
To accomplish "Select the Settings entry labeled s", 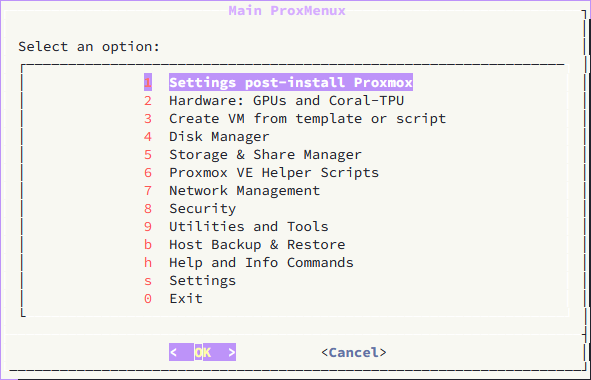I will (x=202, y=281).
